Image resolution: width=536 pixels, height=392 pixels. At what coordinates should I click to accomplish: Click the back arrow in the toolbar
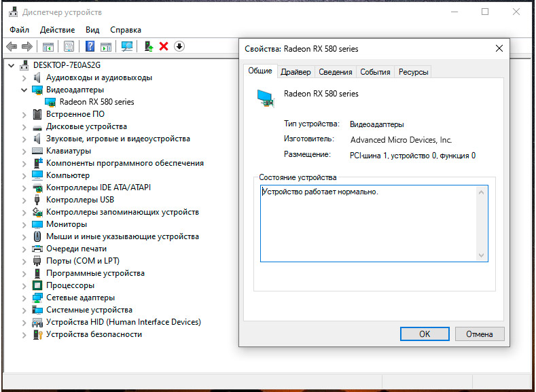12,46
